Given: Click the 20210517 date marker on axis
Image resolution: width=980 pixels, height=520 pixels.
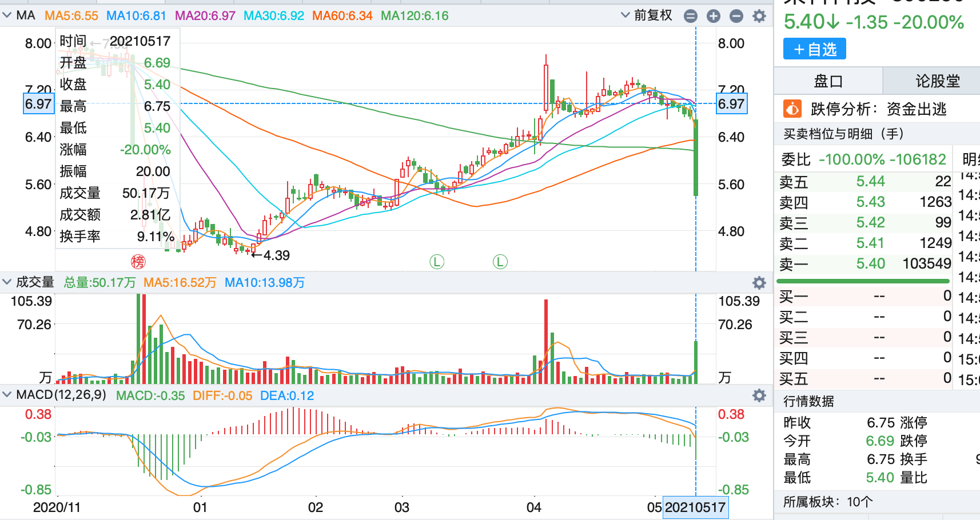Looking at the screenshot, I should 695,507.
